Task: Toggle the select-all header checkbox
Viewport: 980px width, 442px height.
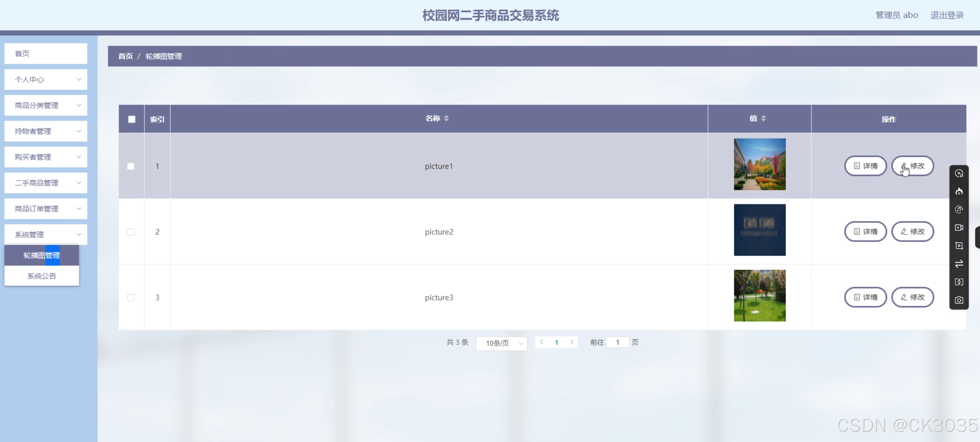Action: [132, 119]
